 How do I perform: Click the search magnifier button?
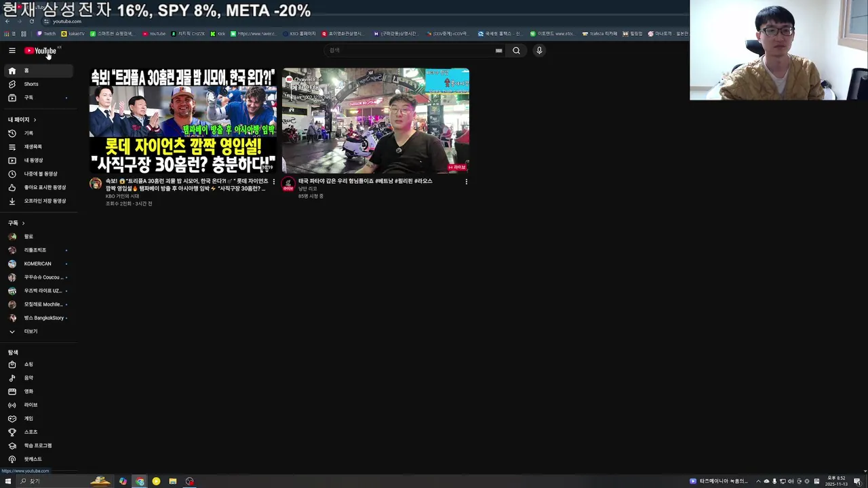[516, 50]
